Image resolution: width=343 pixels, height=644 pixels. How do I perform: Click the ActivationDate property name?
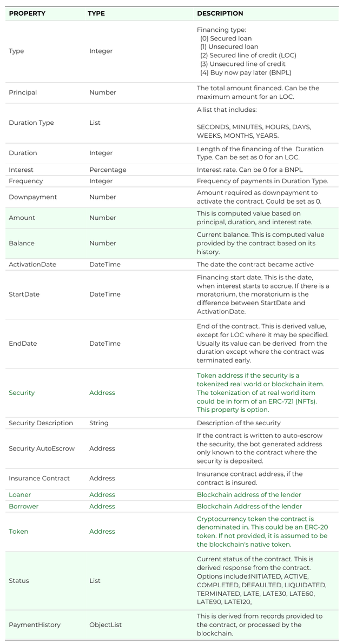coord(32,265)
